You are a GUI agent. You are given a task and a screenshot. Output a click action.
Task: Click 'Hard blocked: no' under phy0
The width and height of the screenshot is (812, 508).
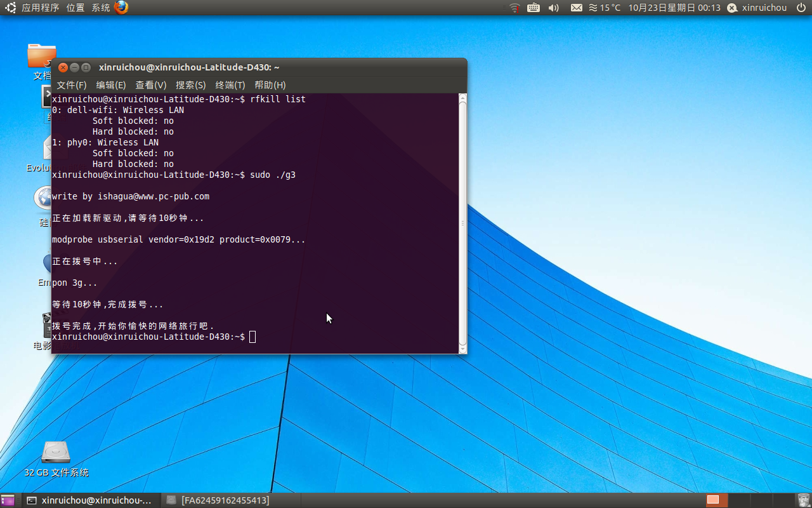tap(133, 164)
